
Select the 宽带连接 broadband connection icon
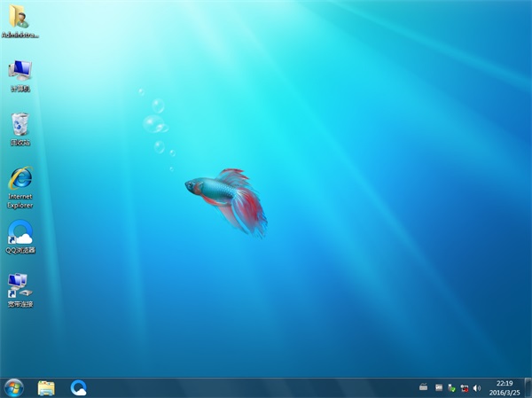click(20, 286)
